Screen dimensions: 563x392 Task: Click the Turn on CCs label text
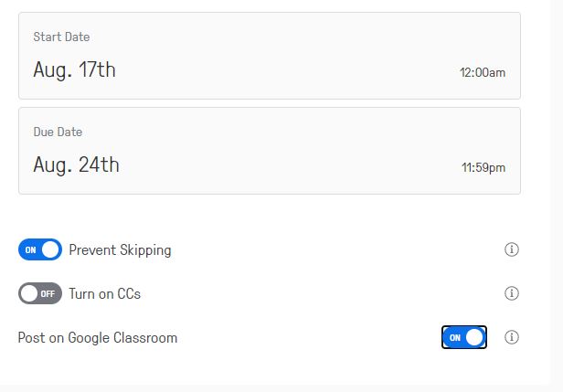pos(104,293)
